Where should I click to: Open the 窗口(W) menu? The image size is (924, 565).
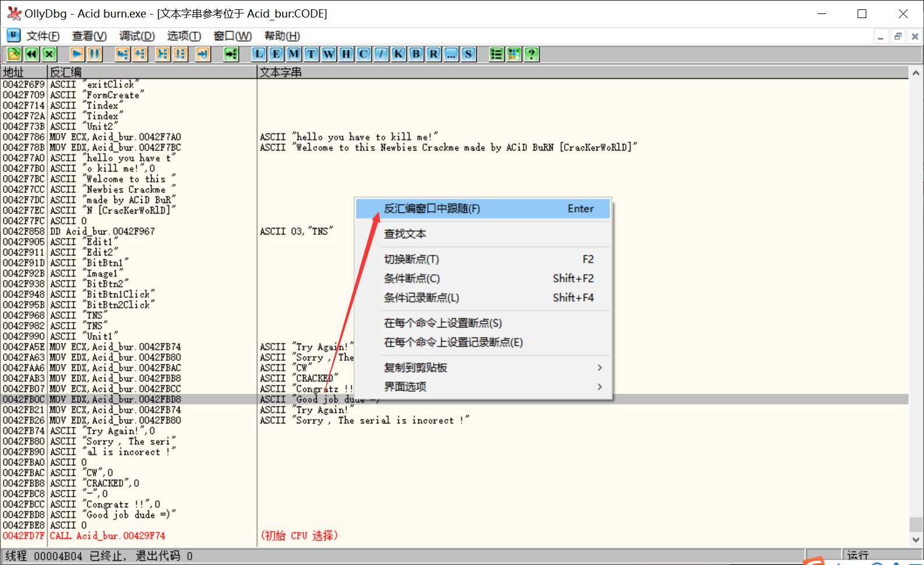(x=232, y=36)
